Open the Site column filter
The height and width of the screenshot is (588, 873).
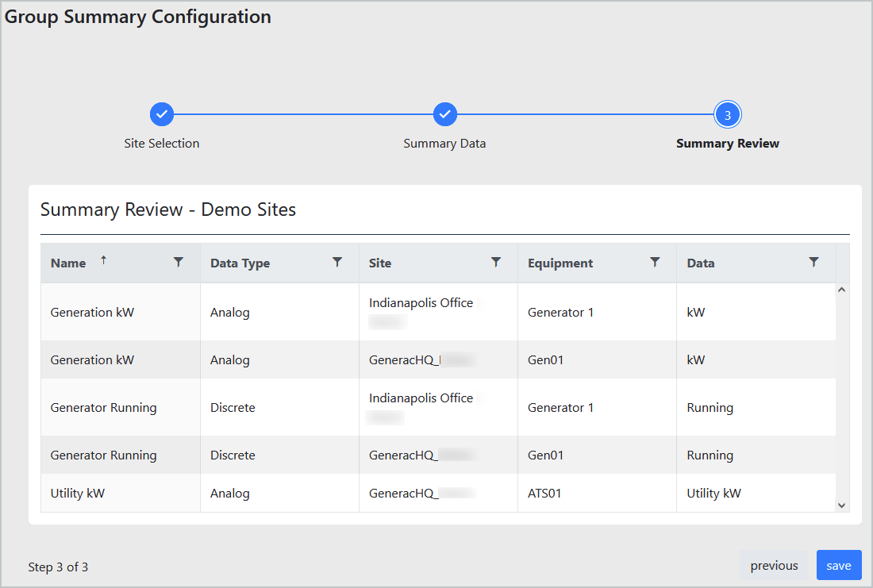tap(496, 262)
